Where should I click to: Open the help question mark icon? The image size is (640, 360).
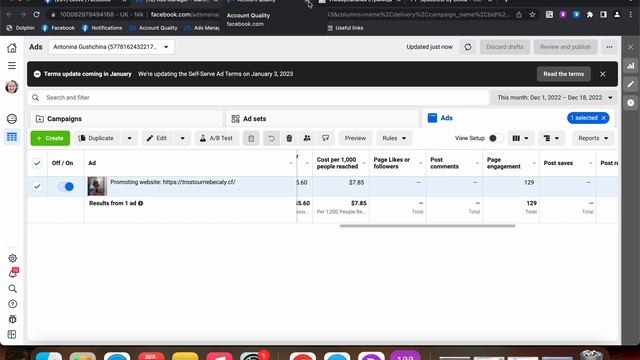pyautogui.click(x=13, y=304)
